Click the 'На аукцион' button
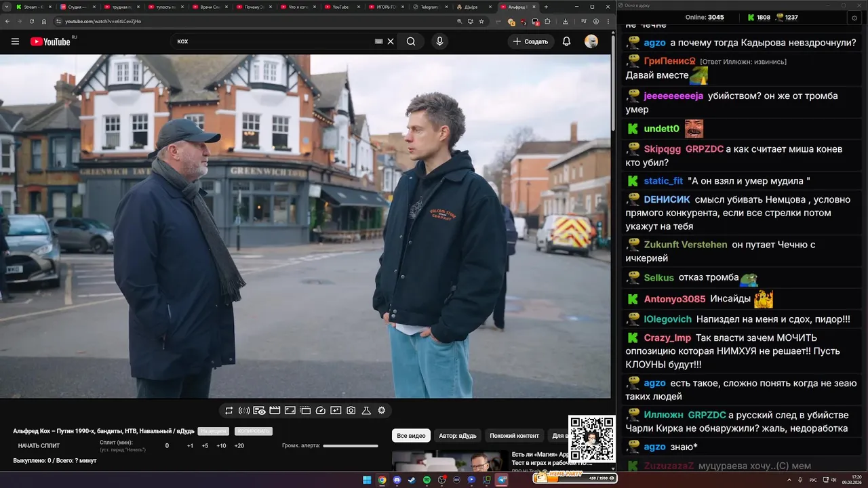 pyautogui.click(x=214, y=431)
